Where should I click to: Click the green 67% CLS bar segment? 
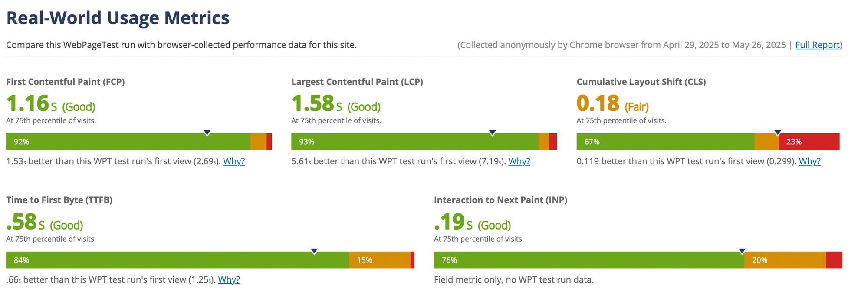pyautogui.click(x=665, y=142)
